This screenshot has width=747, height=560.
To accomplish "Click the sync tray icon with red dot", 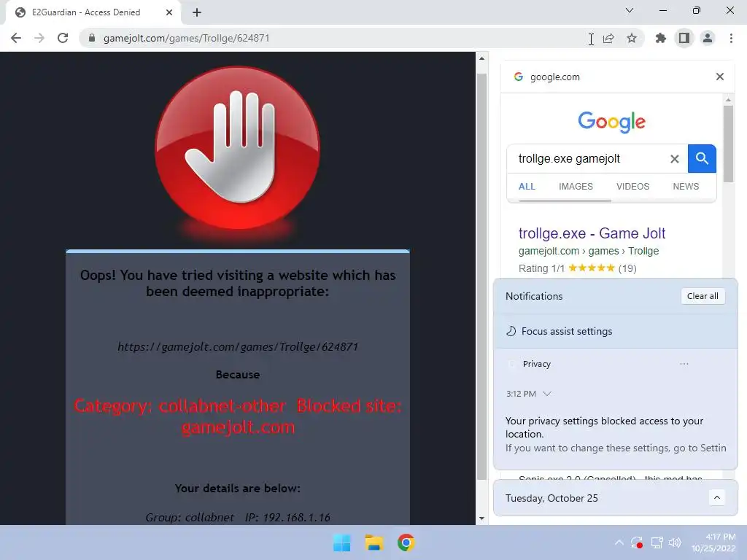I will point(637,542).
